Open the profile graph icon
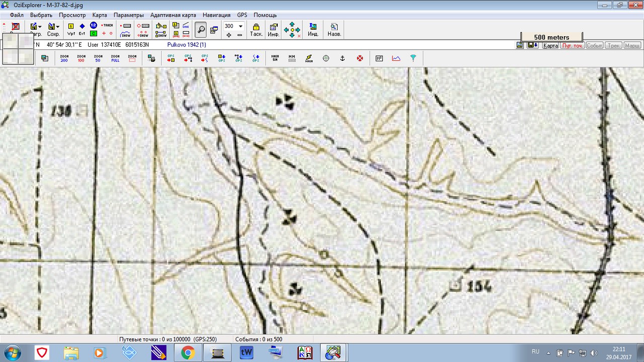The width and height of the screenshot is (644, 362). (396, 58)
